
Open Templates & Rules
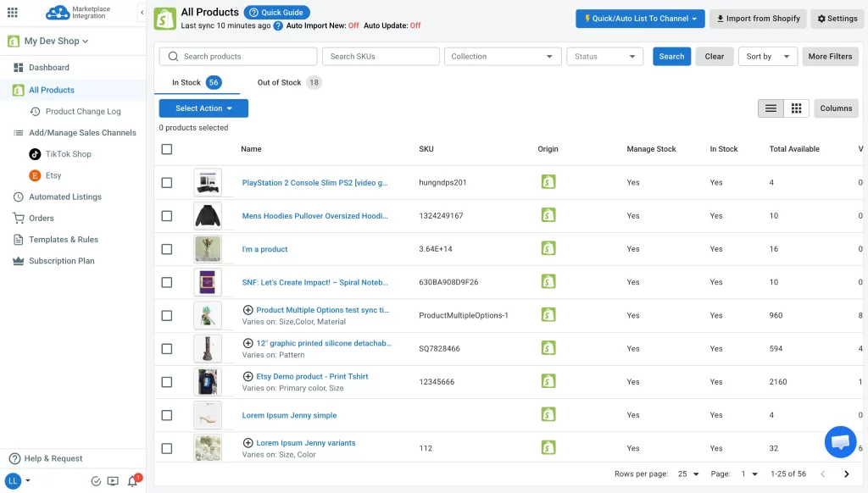point(55,240)
